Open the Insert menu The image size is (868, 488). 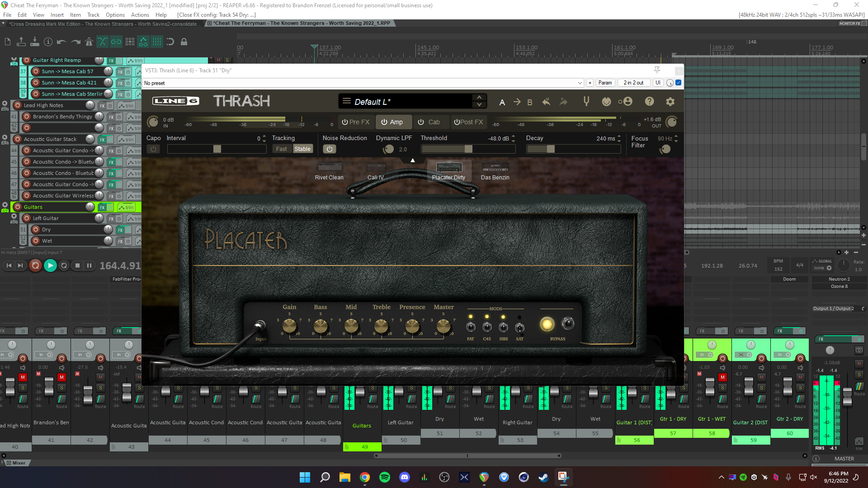point(57,14)
